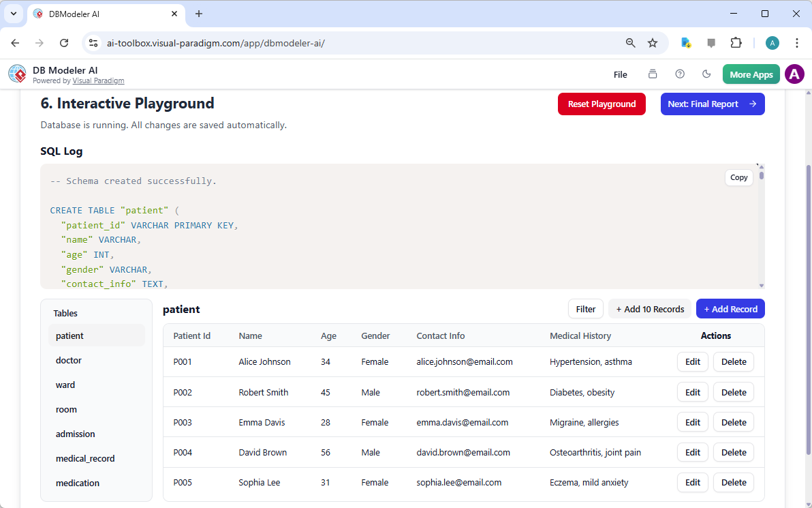Bookmark the page with the star icon

[x=653, y=42]
